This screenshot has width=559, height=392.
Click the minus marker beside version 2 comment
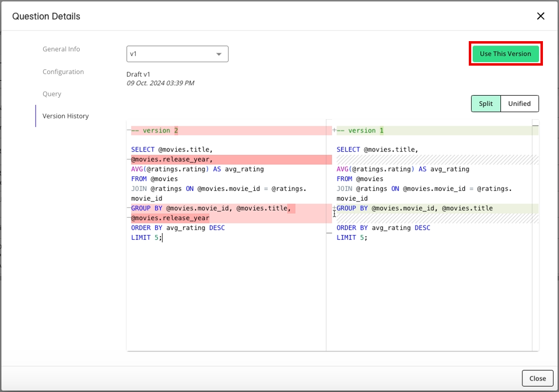pos(129,130)
